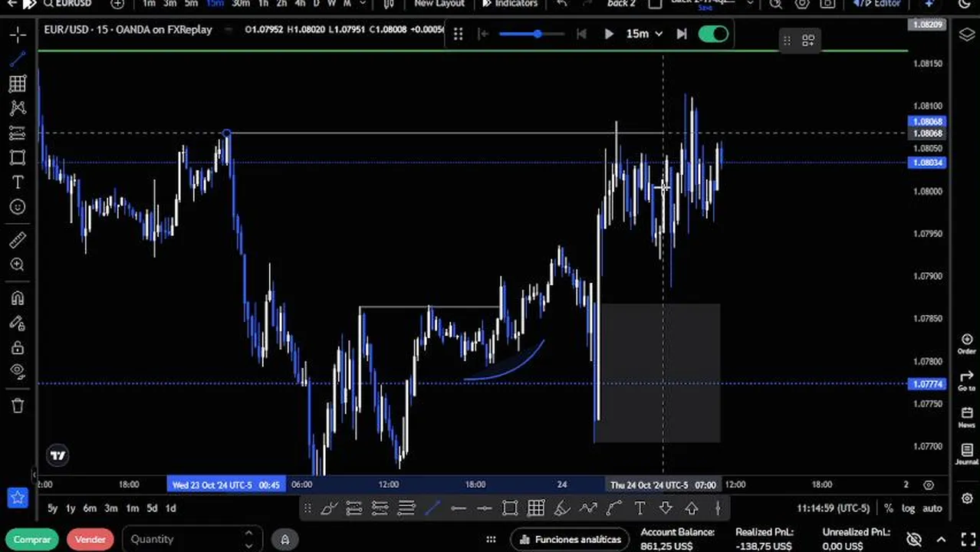Select the rectangle shape tool in left sidebar
The width and height of the screenshot is (980, 552).
click(18, 158)
